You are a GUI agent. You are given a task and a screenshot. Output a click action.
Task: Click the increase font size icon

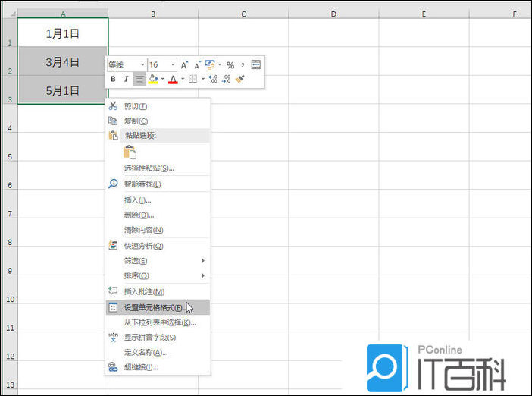[x=184, y=65]
